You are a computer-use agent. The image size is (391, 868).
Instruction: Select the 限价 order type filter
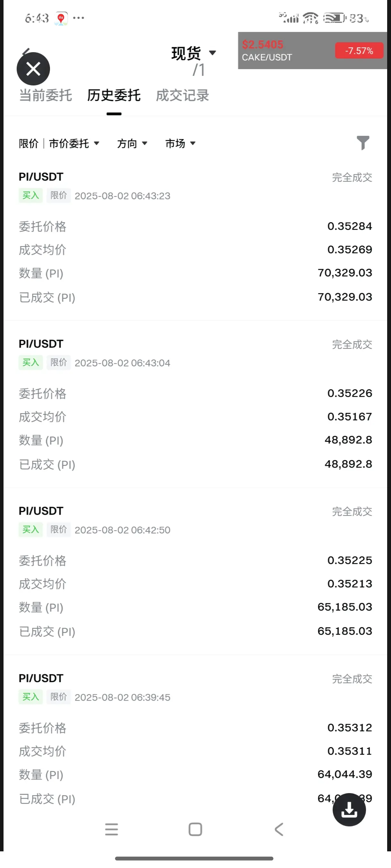pyautogui.click(x=29, y=143)
